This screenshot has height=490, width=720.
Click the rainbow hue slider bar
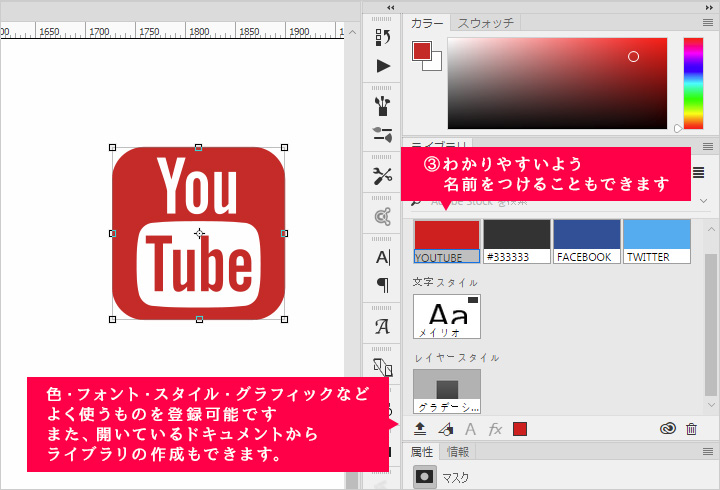(x=693, y=84)
